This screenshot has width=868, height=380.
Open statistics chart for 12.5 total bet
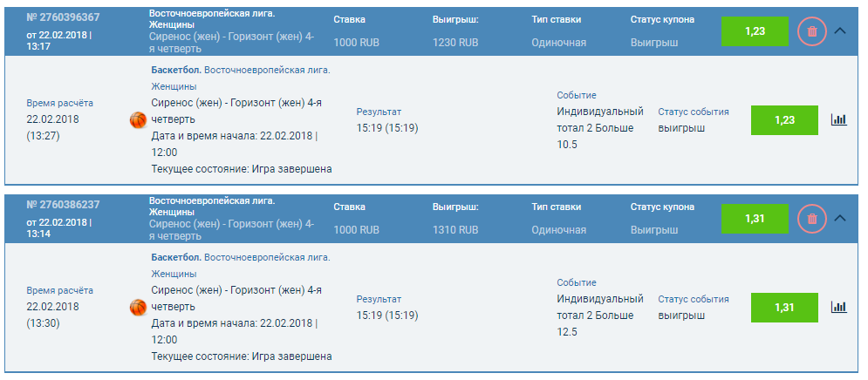pos(838,307)
